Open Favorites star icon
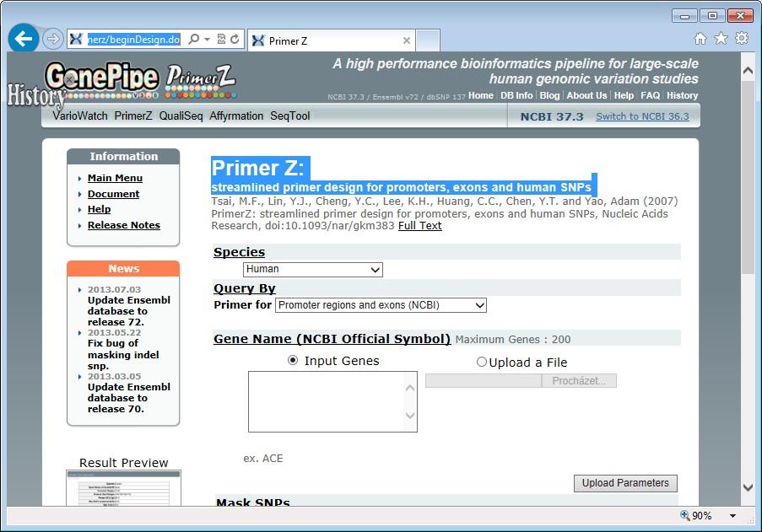This screenshot has height=532, width=762. [721, 38]
